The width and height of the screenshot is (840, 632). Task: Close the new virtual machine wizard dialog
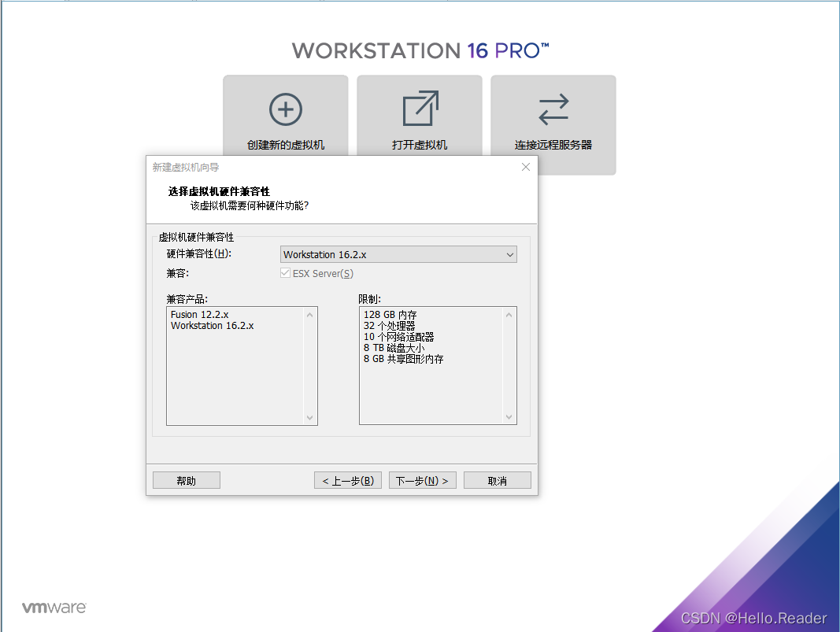point(526,167)
